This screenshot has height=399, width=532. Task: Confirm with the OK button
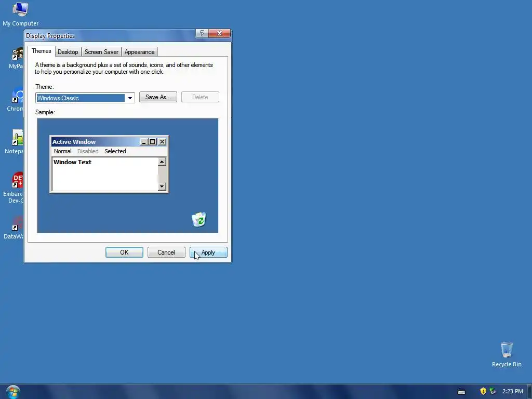[124, 252]
